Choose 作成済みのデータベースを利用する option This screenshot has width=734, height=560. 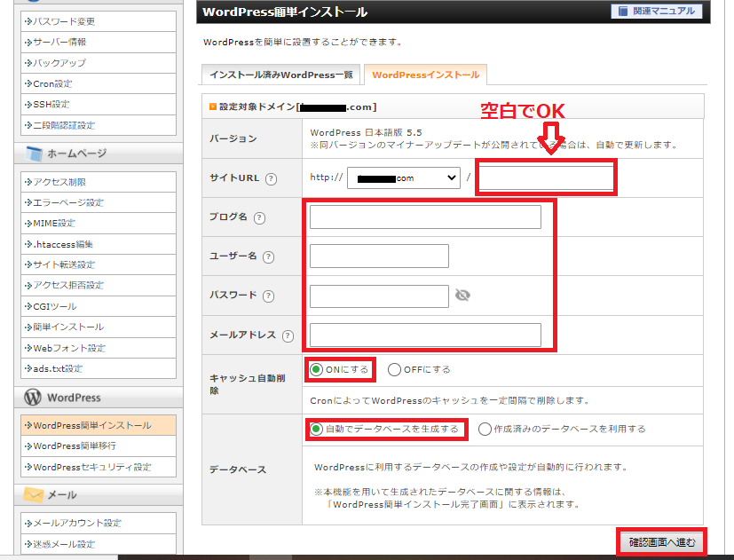coord(485,429)
